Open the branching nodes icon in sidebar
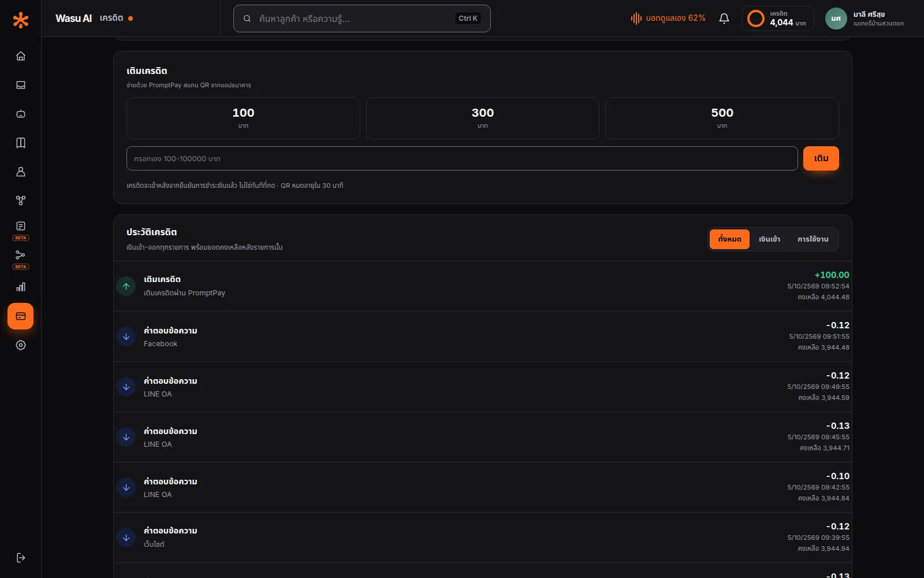 (x=21, y=201)
